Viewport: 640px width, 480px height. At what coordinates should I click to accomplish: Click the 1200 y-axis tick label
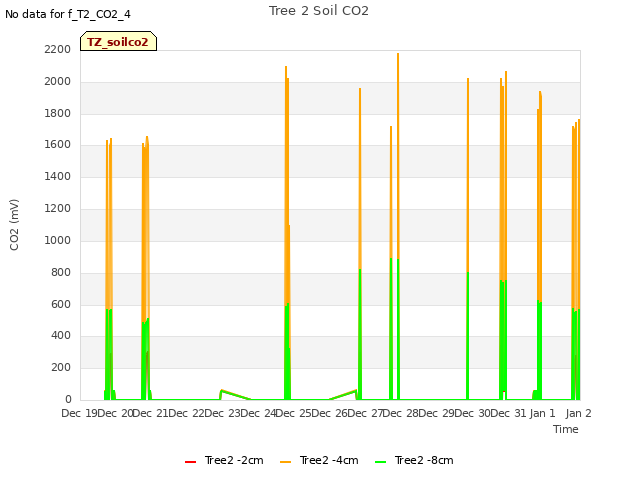coord(58,208)
